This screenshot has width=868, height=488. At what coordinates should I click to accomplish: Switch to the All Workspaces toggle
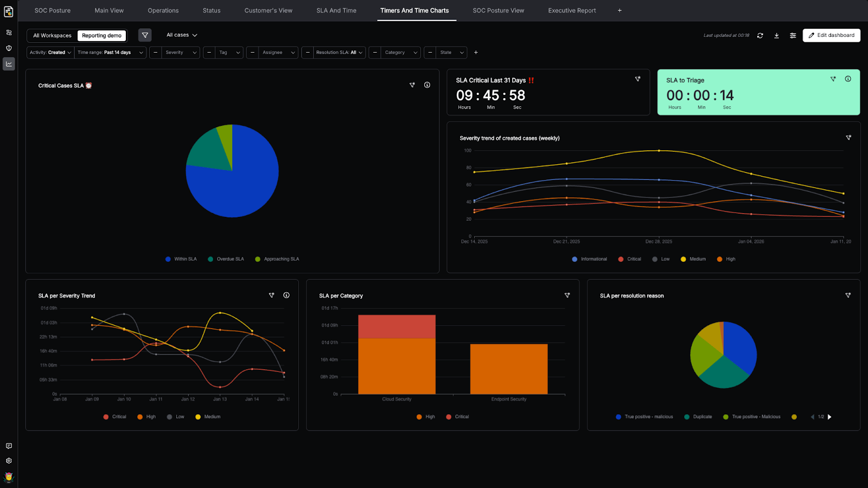pos(52,35)
